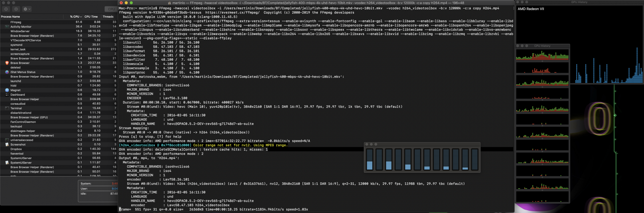
Task: Select the Dropbox process row
Action: tap(59, 149)
